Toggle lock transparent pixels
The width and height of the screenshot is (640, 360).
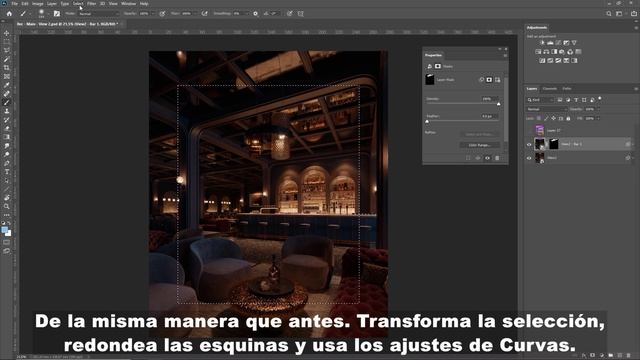point(539,118)
